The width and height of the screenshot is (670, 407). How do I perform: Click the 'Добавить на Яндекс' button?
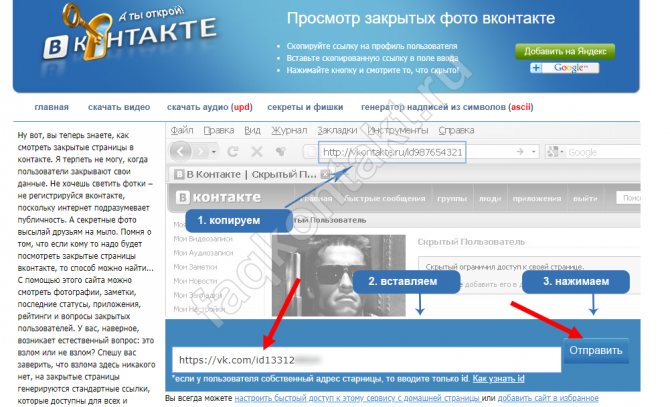565,51
